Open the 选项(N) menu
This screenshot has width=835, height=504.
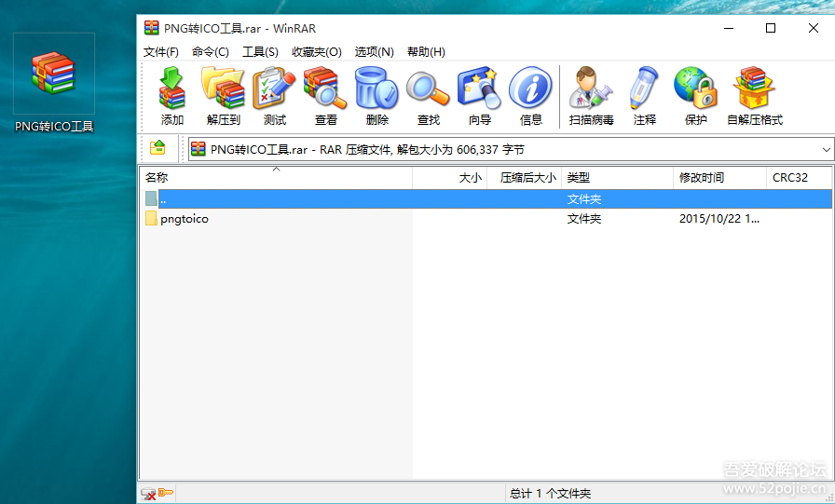coord(375,51)
